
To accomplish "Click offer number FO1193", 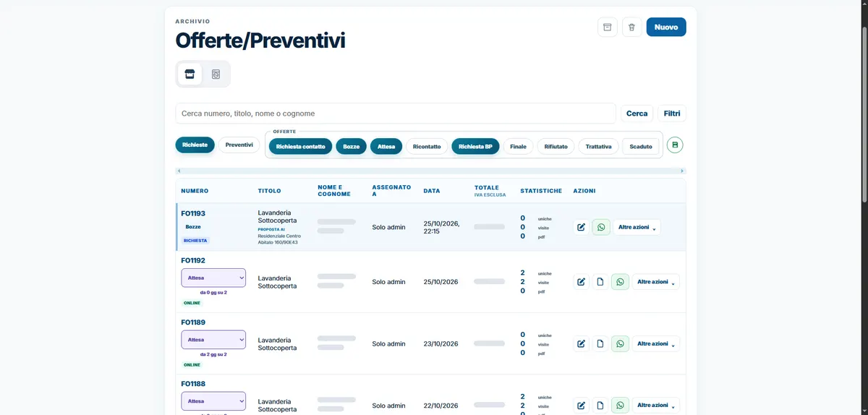I will click(x=193, y=213).
